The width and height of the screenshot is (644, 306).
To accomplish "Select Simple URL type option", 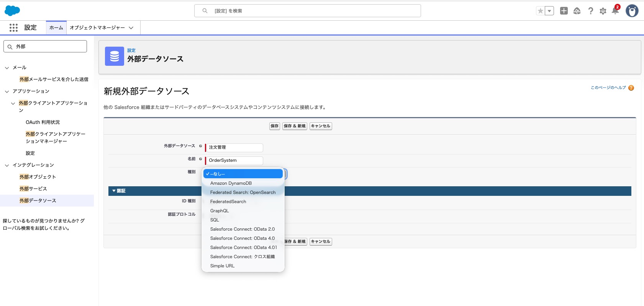I will pos(243,266).
